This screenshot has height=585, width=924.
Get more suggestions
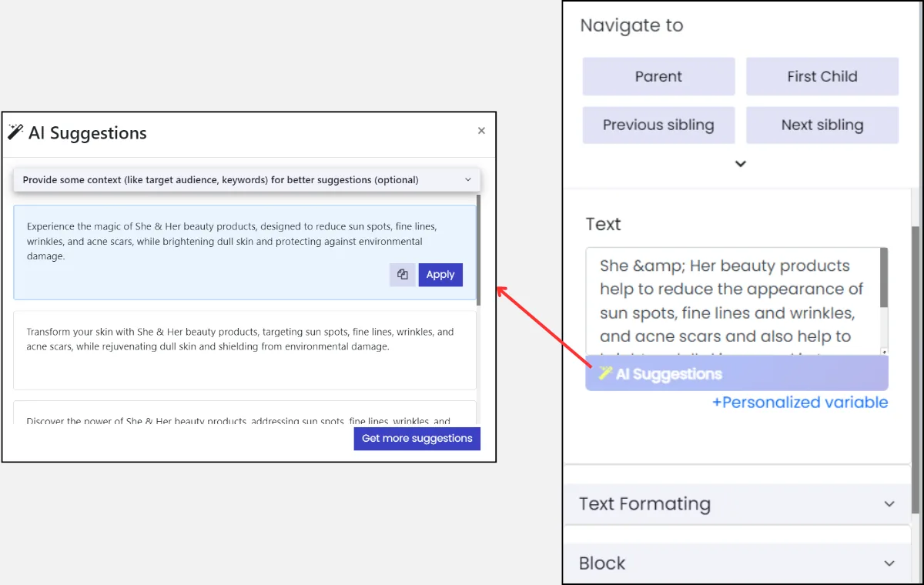417,438
